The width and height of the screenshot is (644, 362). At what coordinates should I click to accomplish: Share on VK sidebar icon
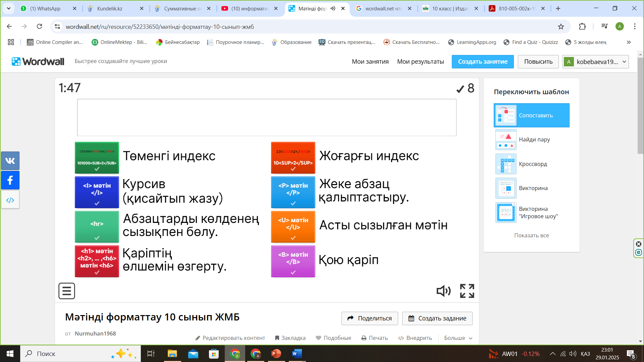10,161
